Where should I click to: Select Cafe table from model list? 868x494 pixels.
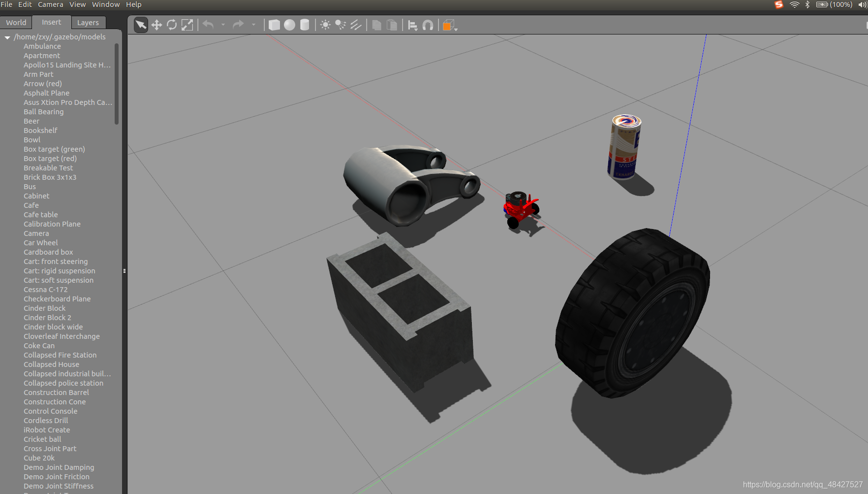pos(41,215)
